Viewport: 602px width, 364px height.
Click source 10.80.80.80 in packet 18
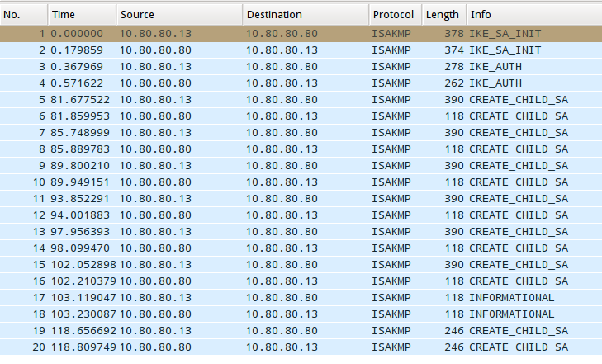[x=155, y=314]
